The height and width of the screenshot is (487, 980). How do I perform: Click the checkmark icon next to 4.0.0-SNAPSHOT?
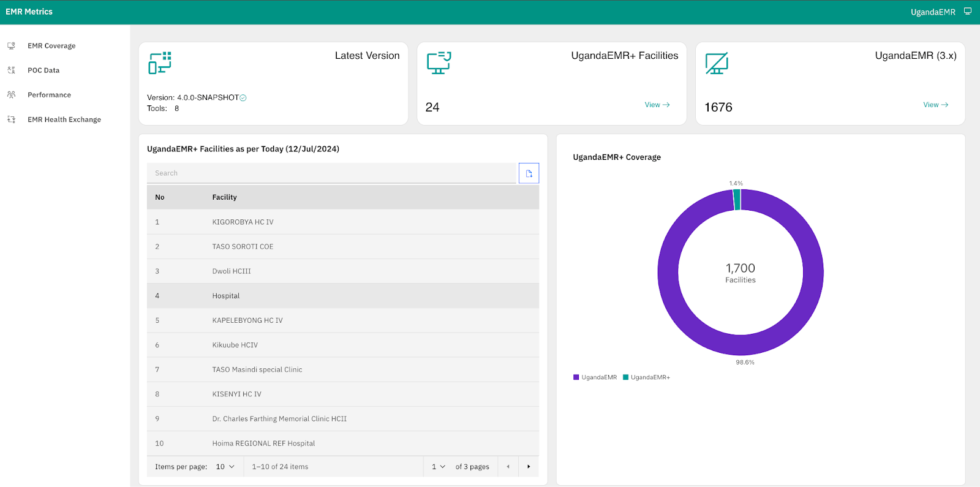[243, 98]
